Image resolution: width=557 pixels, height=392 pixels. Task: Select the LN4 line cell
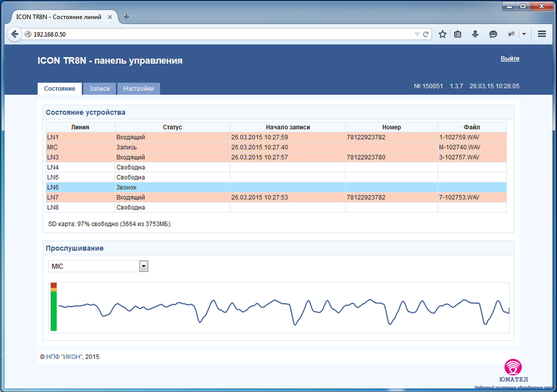(81, 167)
